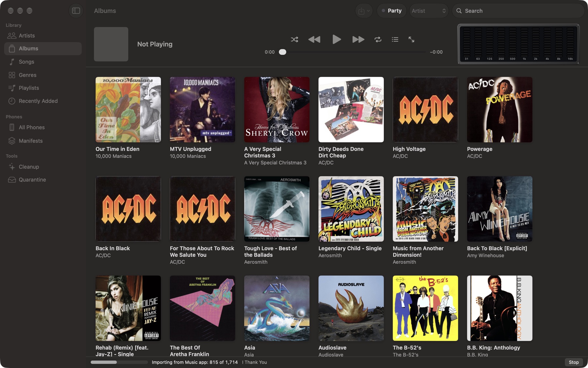This screenshot has height=368, width=588.
Task: Open the Artists library section
Action: pyautogui.click(x=43, y=36)
